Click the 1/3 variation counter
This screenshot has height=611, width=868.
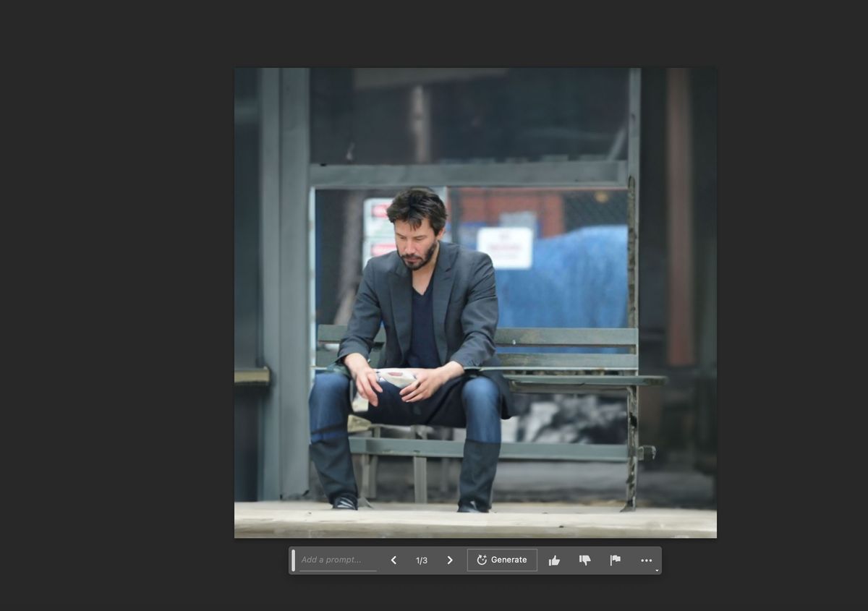click(420, 560)
